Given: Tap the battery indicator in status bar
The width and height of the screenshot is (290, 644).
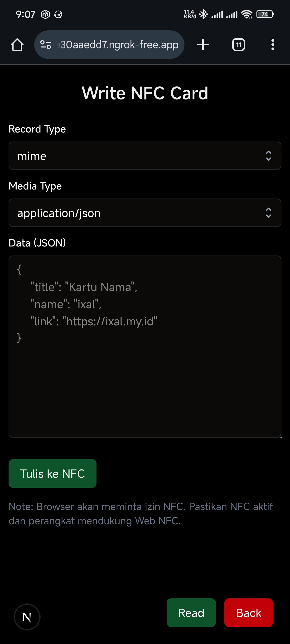Looking at the screenshot, I should pyautogui.click(x=265, y=14).
